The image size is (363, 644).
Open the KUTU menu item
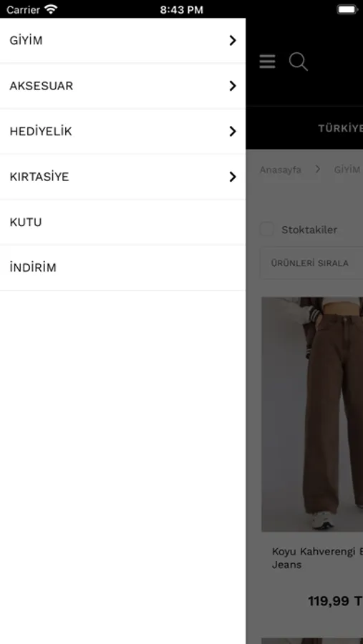click(123, 223)
